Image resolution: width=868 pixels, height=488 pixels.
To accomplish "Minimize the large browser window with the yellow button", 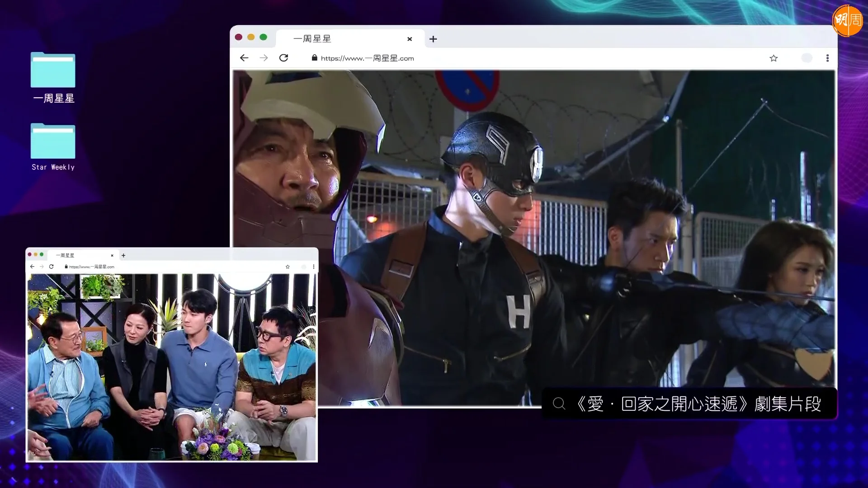I will click(x=251, y=37).
